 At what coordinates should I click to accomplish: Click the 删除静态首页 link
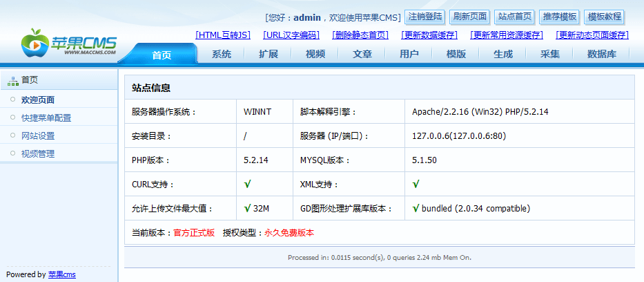click(x=360, y=35)
